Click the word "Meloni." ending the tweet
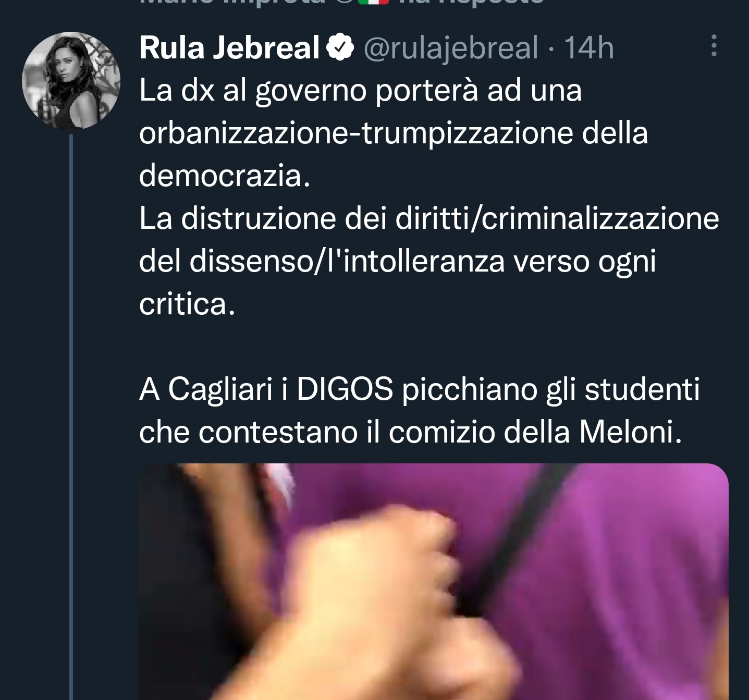Viewport: 749px width, 700px height. 630,432
